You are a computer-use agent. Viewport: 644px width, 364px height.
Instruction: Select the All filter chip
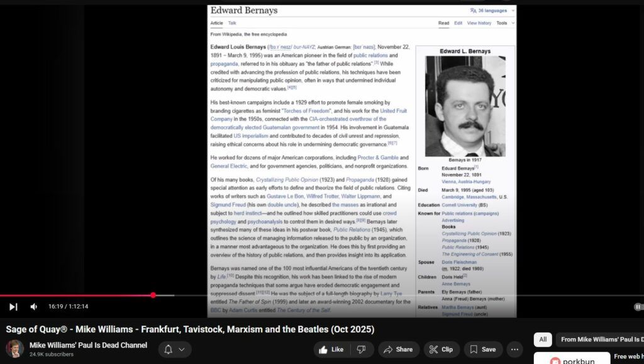[x=543, y=339]
